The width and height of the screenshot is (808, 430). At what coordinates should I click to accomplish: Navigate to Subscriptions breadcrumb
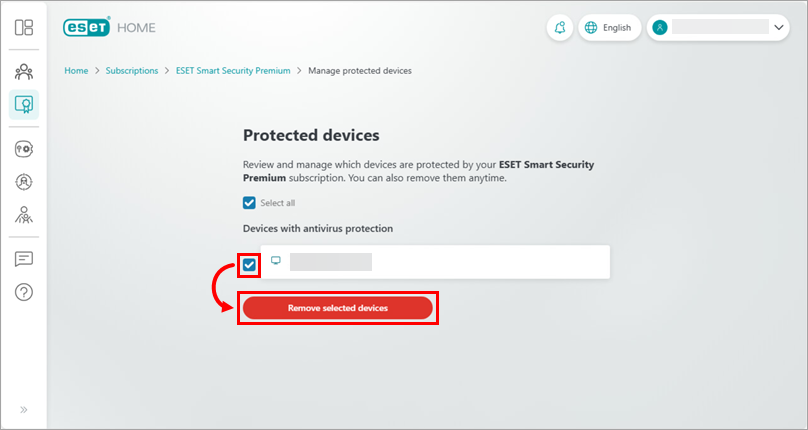[132, 71]
